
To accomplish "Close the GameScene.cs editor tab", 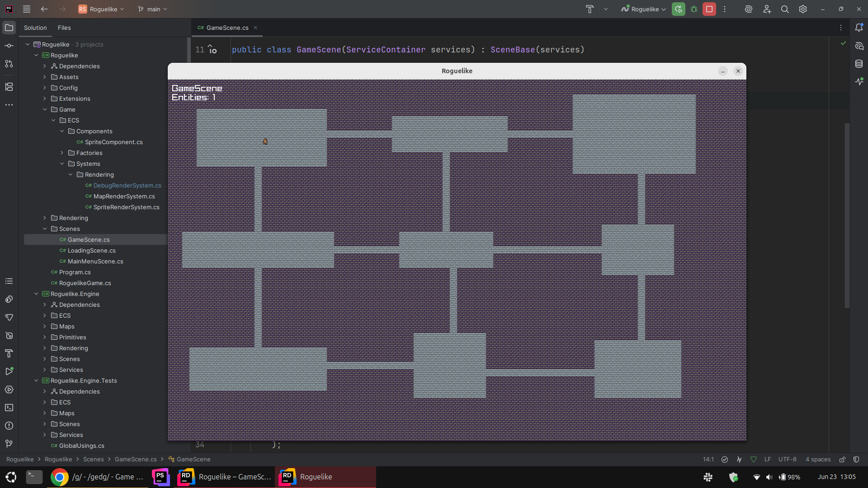I will click(255, 28).
